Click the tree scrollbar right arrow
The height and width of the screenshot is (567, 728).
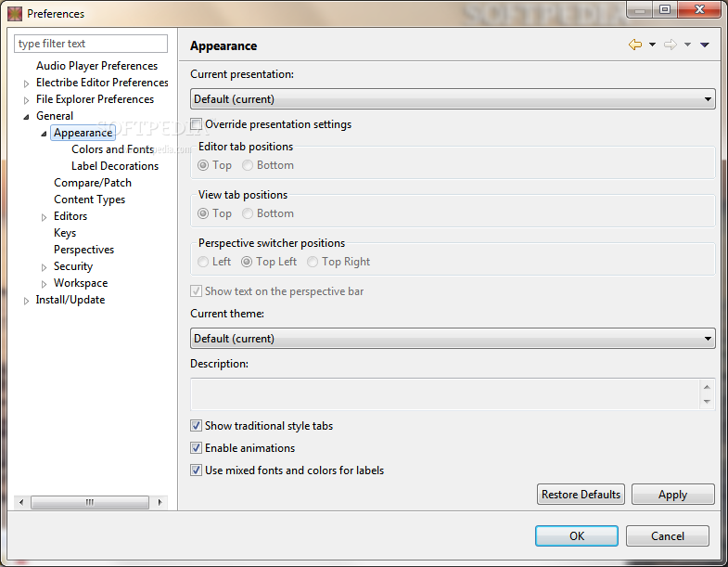[x=160, y=502]
